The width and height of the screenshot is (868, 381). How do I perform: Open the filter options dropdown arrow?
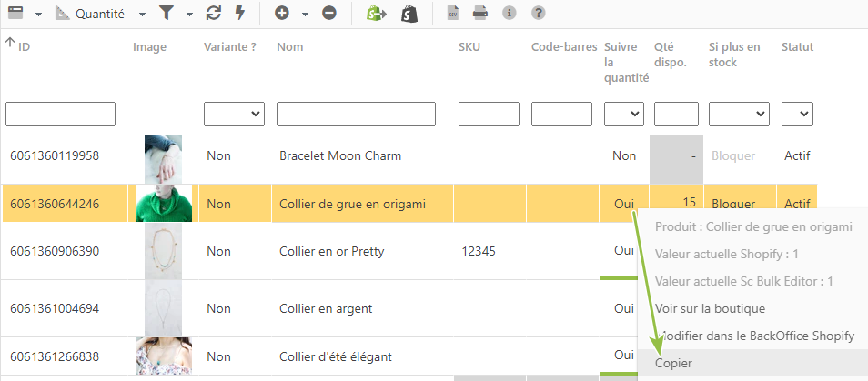coord(189,15)
